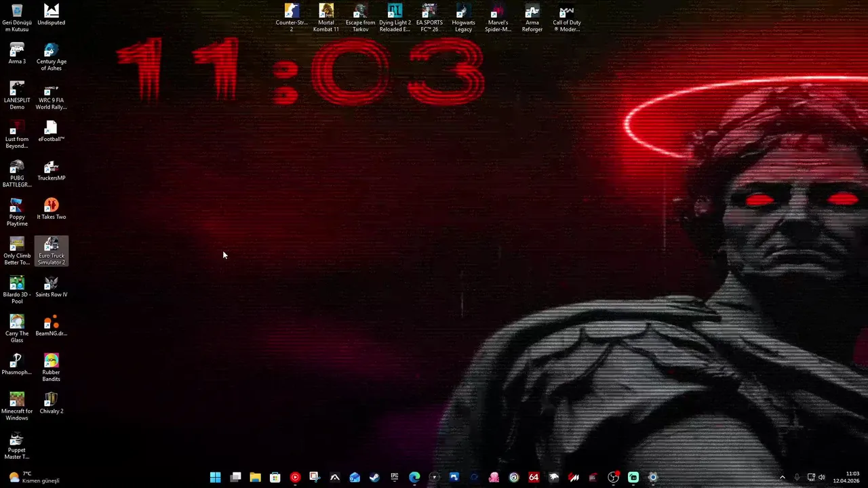Select the Puppet Master desktop icon
868x488 pixels.
17,445
